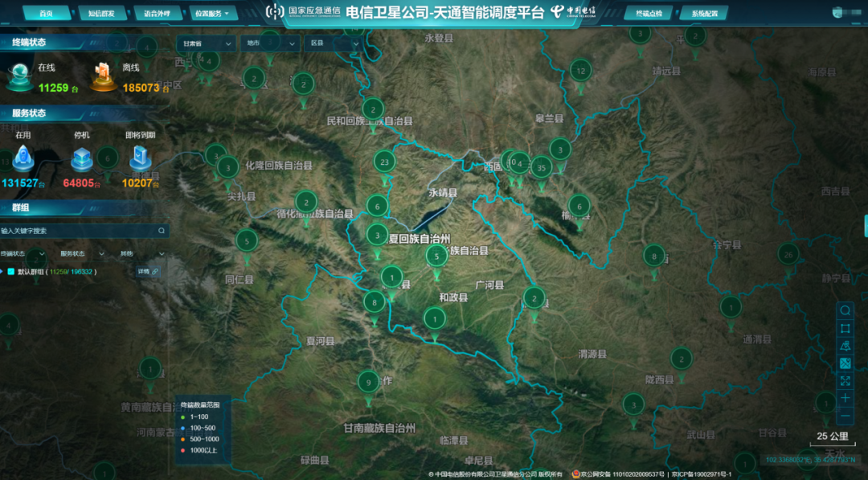Image resolution: width=868 pixels, height=480 pixels.
Task: Click the red 1000以上 legend dot
Action: click(182, 450)
